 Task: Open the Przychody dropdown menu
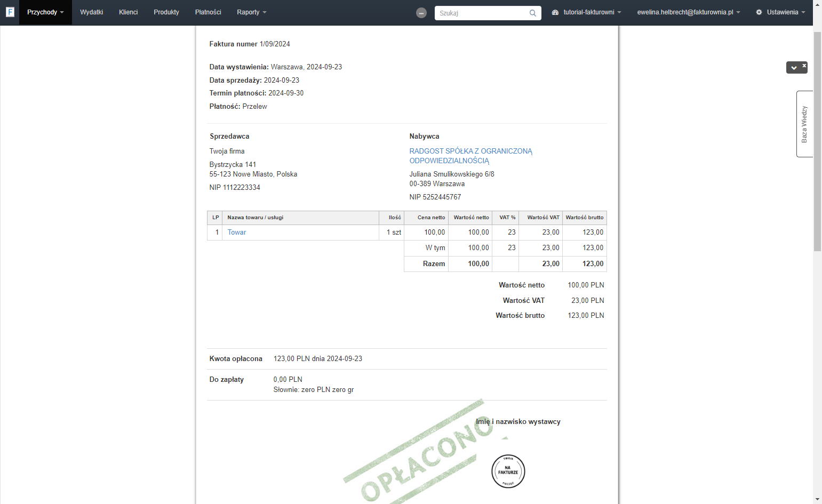pos(45,12)
